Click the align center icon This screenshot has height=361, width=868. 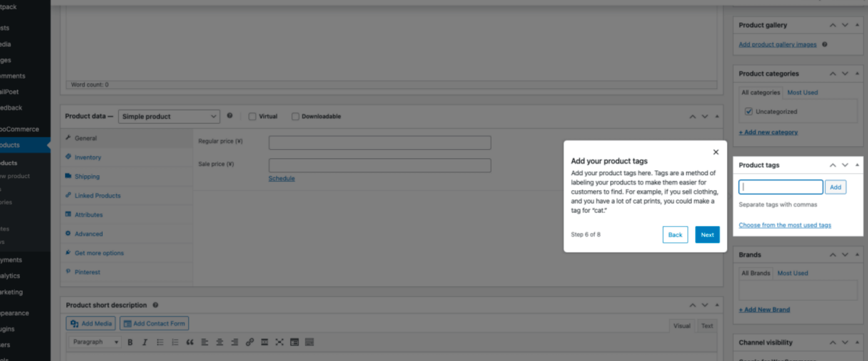(219, 342)
